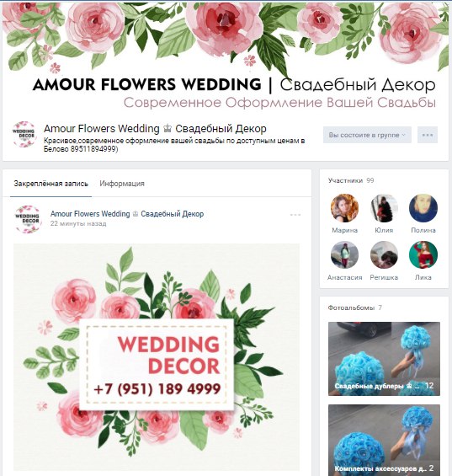The image size is (452, 476).
Task: Click the post author's Wedding Decor avatar
Action: [x=28, y=220]
